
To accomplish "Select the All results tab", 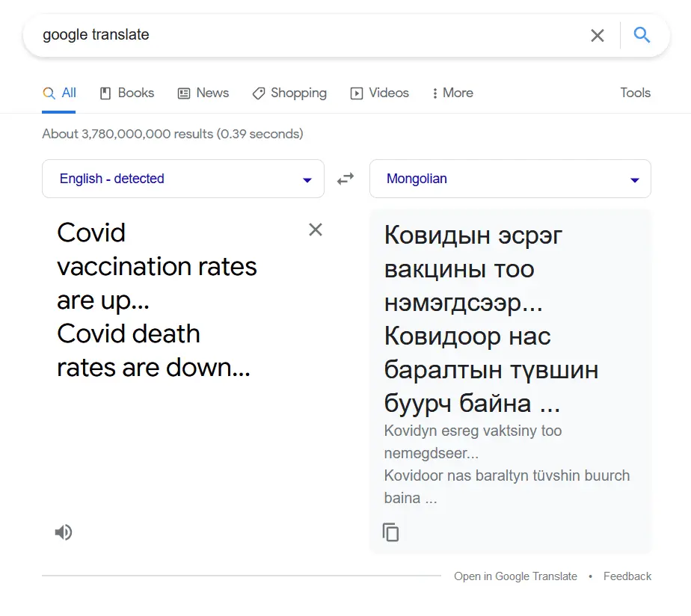I will [x=60, y=93].
